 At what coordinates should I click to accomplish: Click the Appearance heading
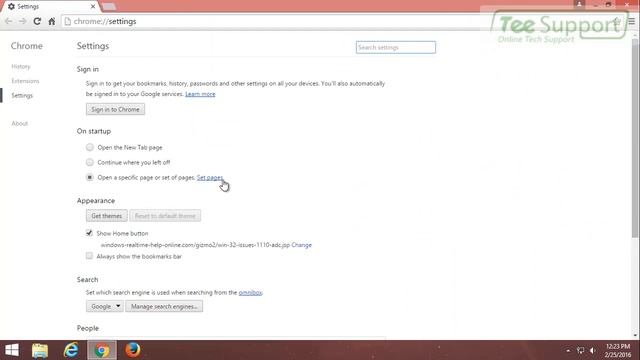tap(96, 201)
